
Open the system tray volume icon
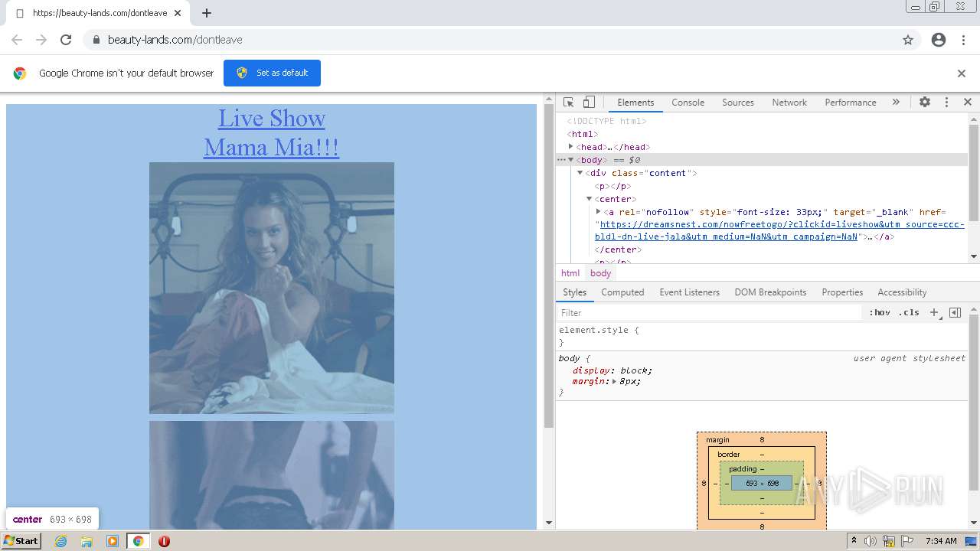[871, 541]
